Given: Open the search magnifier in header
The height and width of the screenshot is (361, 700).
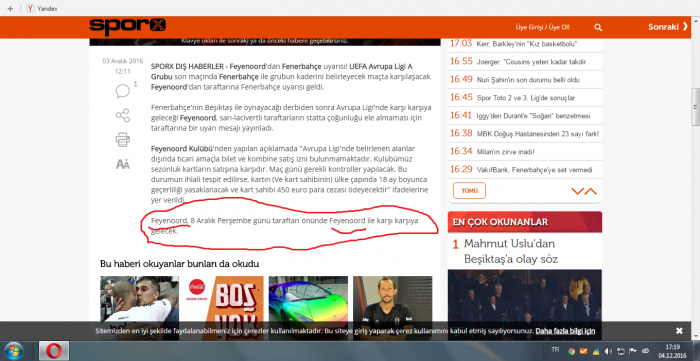Looking at the screenshot, I should point(598,27).
